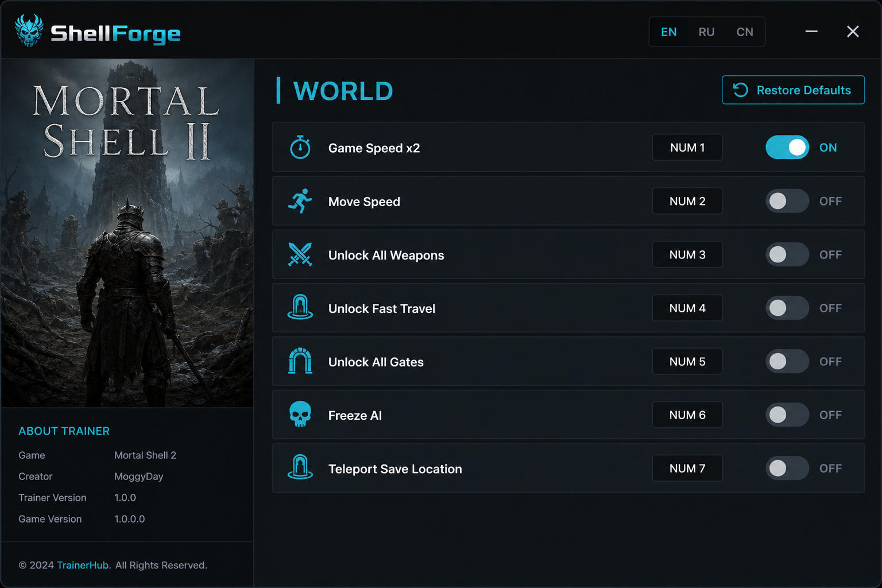Open the TrainerHub link in the footer
882x588 pixels.
click(x=83, y=565)
